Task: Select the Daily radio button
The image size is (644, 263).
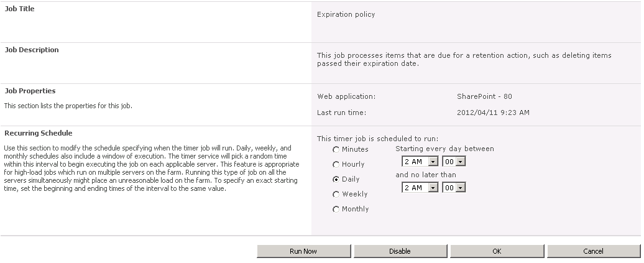Action: coord(336,179)
